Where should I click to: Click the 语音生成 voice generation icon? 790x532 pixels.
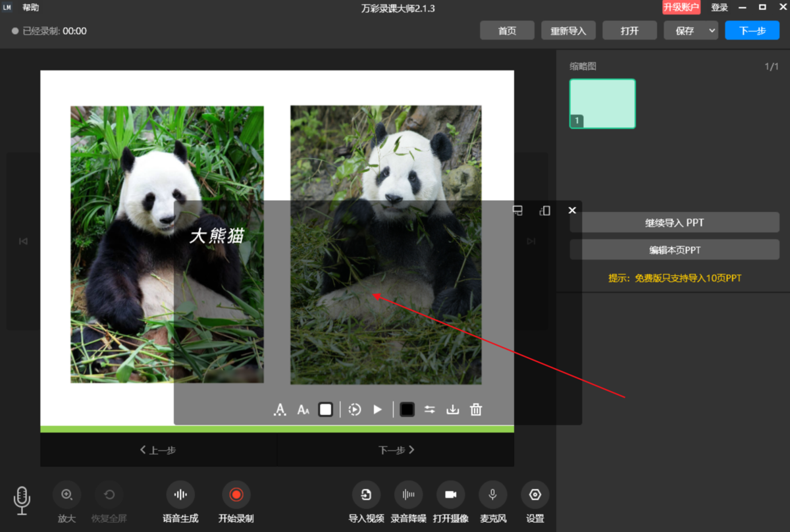(180, 495)
